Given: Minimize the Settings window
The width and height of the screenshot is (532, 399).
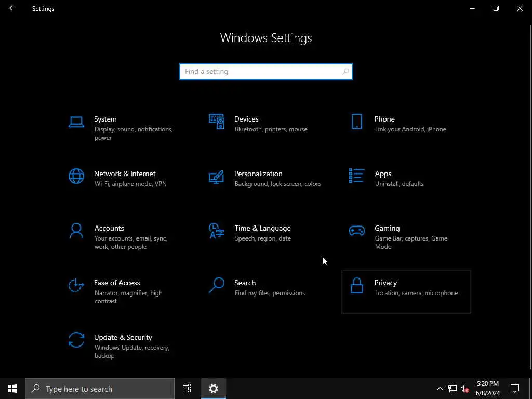Looking at the screenshot, I should (x=472, y=8).
